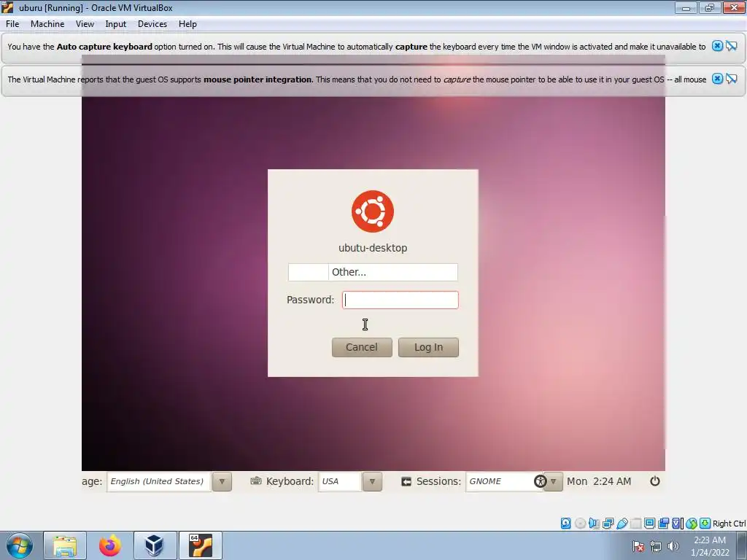Click the recording status icon
The height and width of the screenshot is (560, 747).
click(x=663, y=524)
